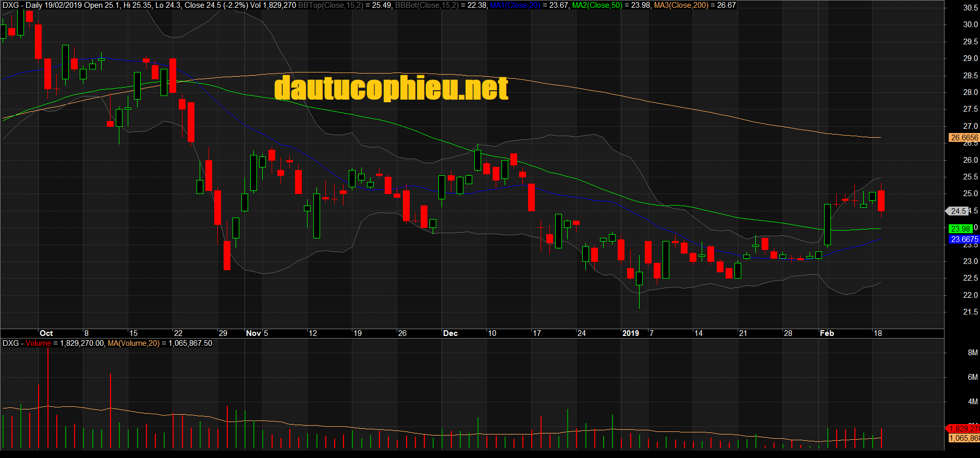Click the 2019 label on the date axis
The width and height of the screenshot is (980, 458).
(x=630, y=333)
